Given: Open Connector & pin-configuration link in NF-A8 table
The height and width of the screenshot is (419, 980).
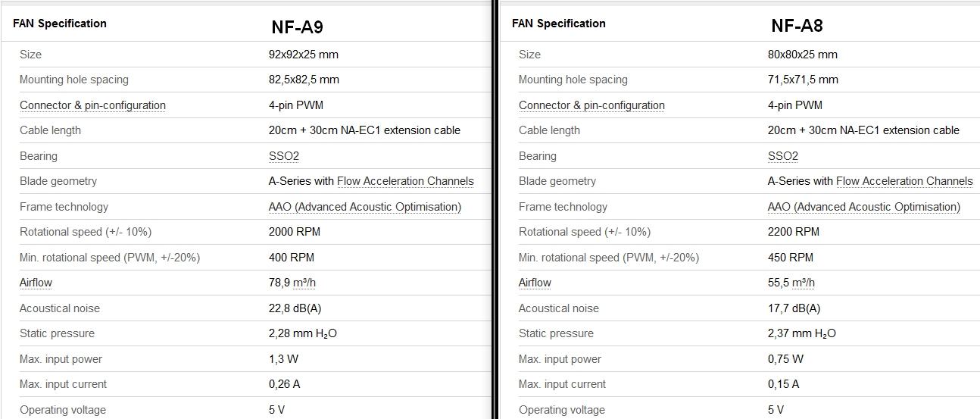Looking at the screenshot, I should click(x=591, y=105).
